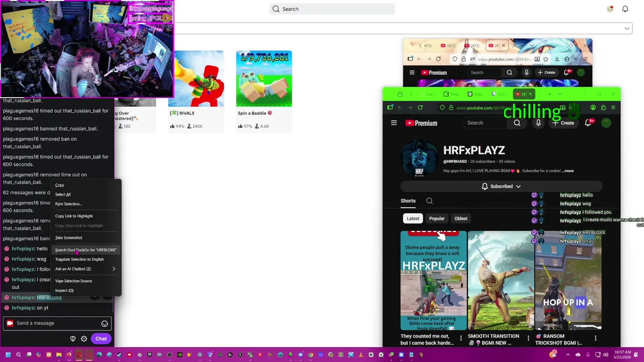
Task: Open SMOOTH TRANSITION BGMI short
Action: pos(500,281)
